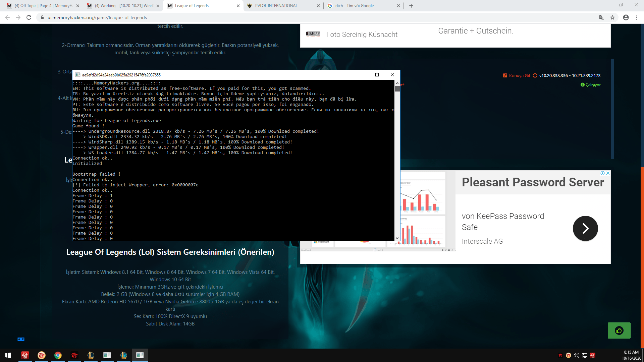644x362 pixels.
Task: Click the 'Bootstrap failed !' console line
Action: 97,174
